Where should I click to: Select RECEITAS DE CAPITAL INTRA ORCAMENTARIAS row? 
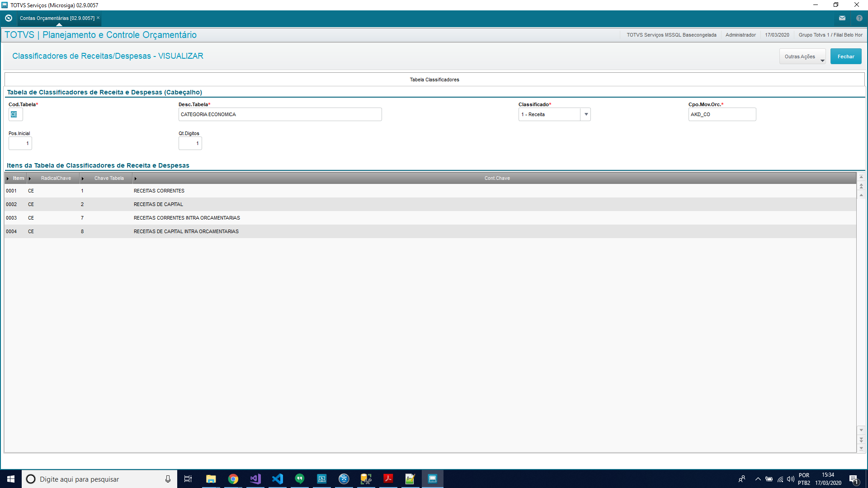tap(430, 231)
